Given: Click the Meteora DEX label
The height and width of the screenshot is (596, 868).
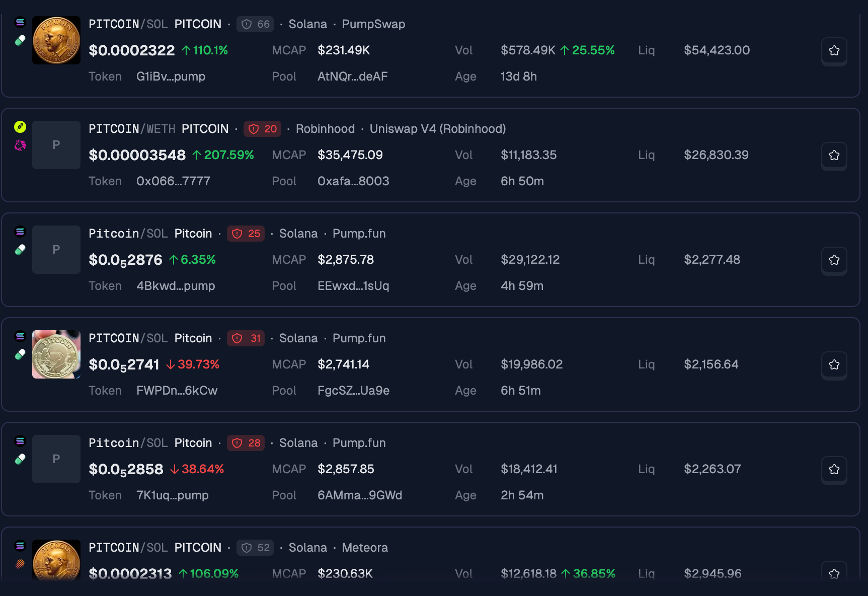Looking at the screenshot, I should pyautogui.click(x=365, y=548).
